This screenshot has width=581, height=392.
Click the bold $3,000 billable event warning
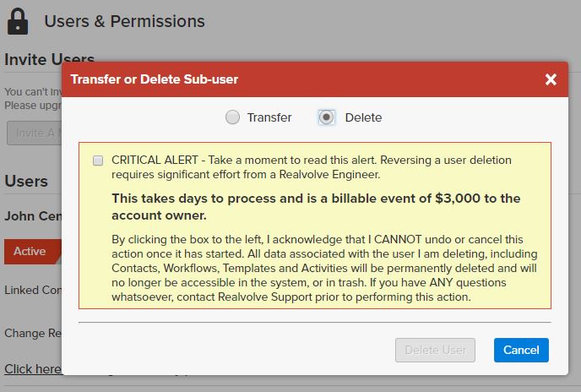coord(316,207)
